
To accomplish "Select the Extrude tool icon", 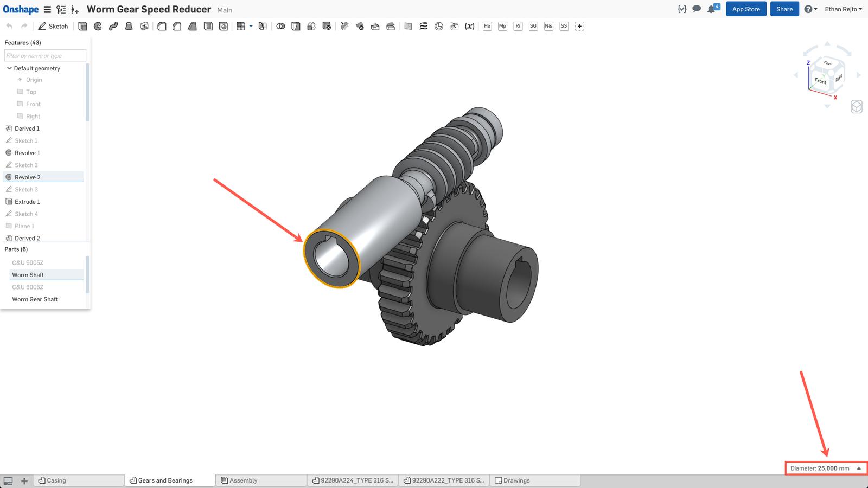I will coord(82,26).
